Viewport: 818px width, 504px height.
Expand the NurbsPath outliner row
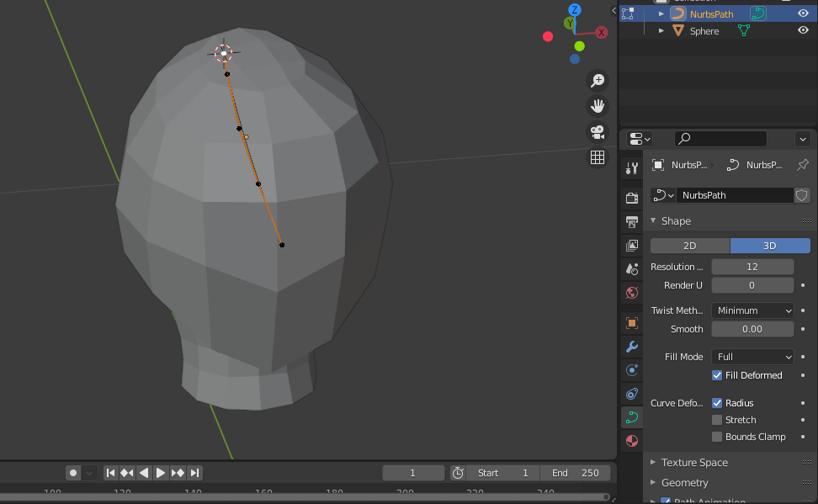[x=661, y=14]
